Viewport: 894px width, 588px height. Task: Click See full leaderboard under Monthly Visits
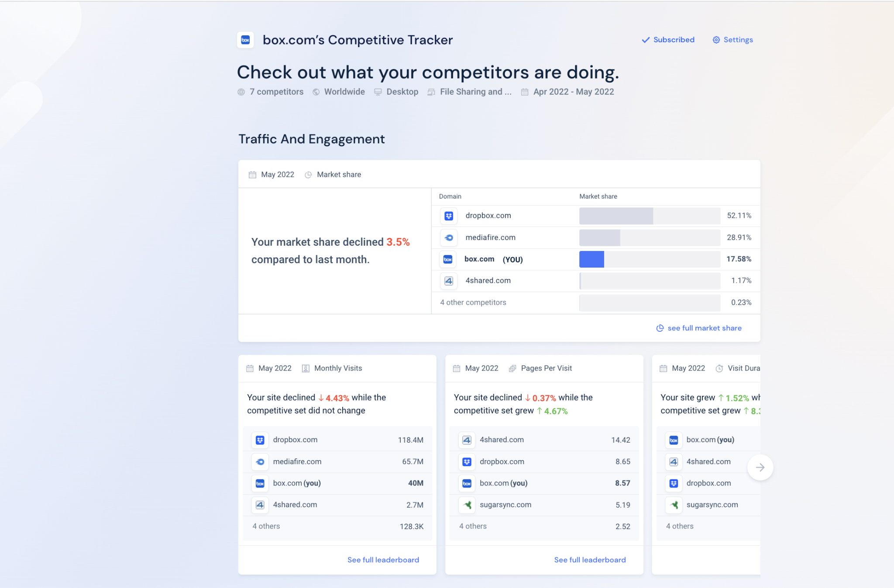point(383,560)
